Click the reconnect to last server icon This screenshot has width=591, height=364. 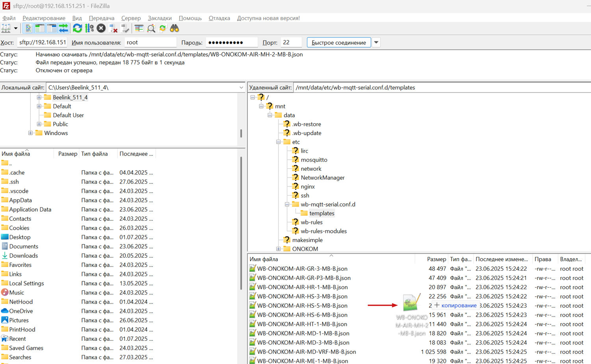125,28
